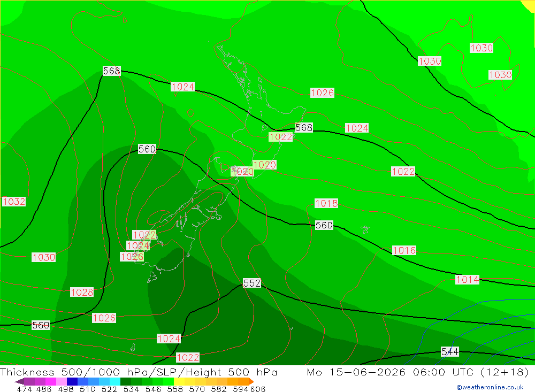Click the 594 legend value

click(241, 389)
